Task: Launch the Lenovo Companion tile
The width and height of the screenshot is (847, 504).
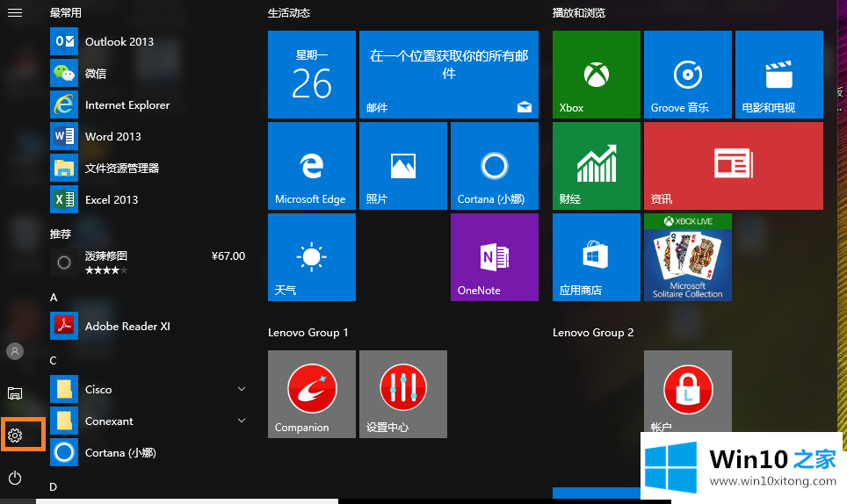Action: (312, 394)
